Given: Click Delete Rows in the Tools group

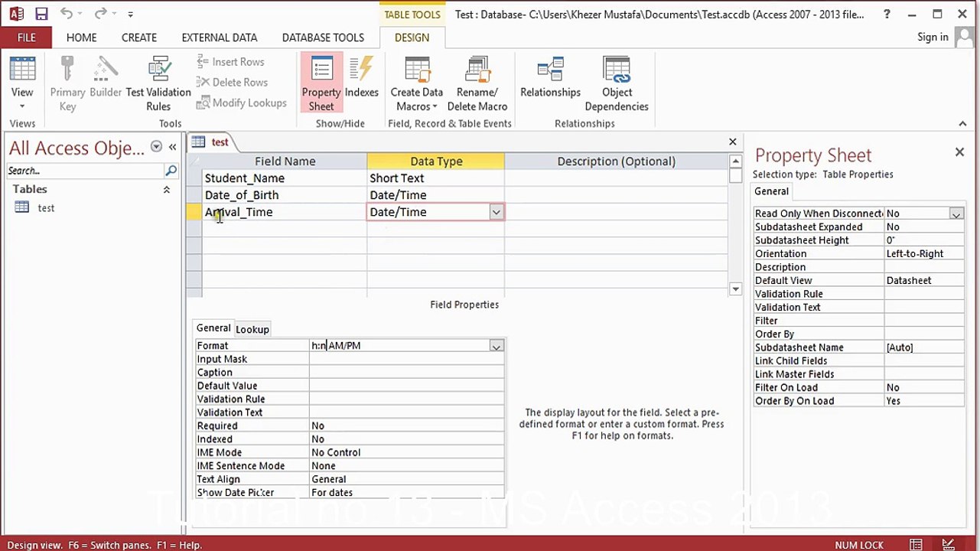Looking at the screenshot, I should tap(232, 82).
